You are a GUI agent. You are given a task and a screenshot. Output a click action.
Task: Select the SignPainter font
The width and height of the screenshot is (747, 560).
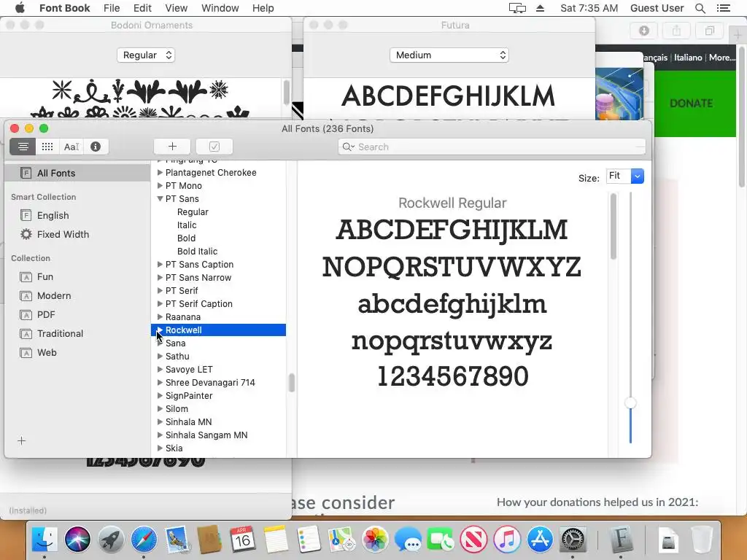189,396
